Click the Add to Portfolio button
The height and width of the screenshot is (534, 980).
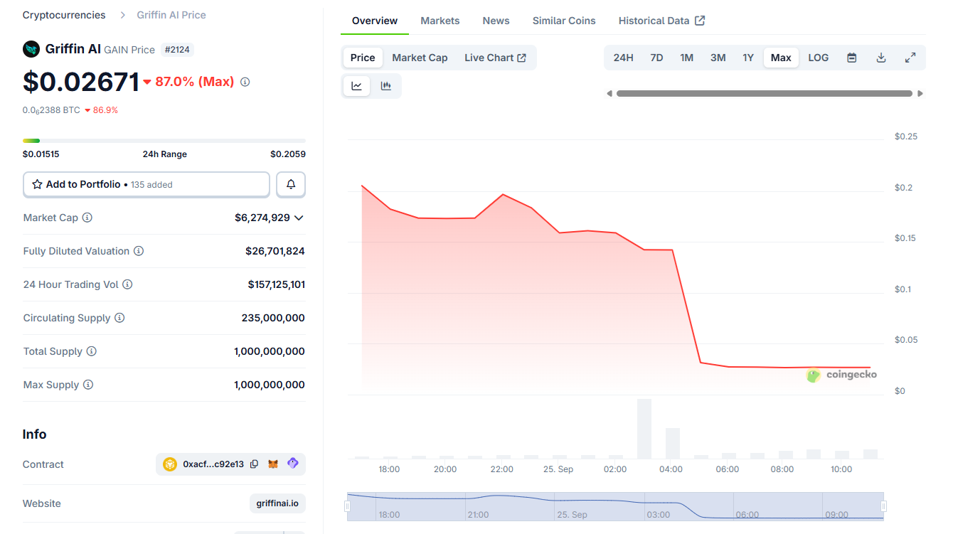click(x=147, y=184)
